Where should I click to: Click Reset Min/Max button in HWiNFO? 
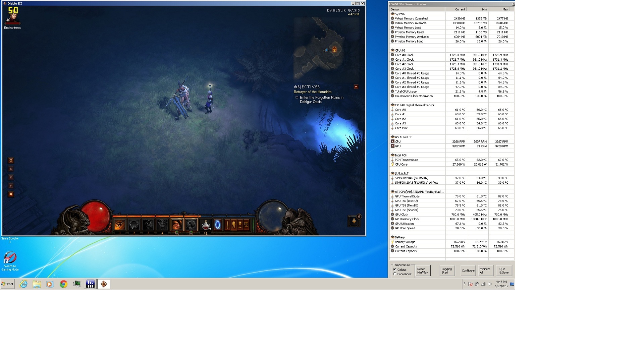[x=423, y=270]
